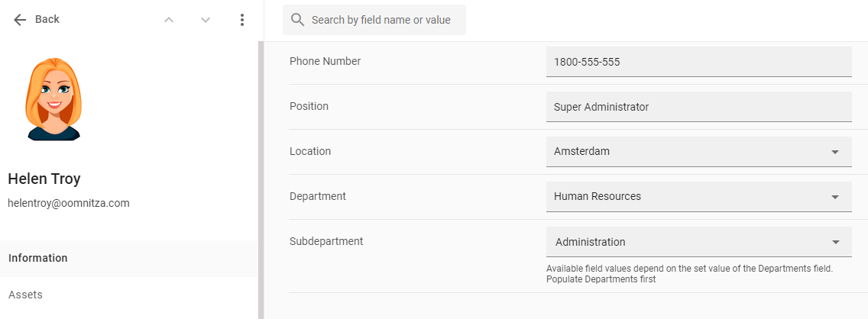
Task: Click the Helen Troy name heading
Action: coord(44,179)
